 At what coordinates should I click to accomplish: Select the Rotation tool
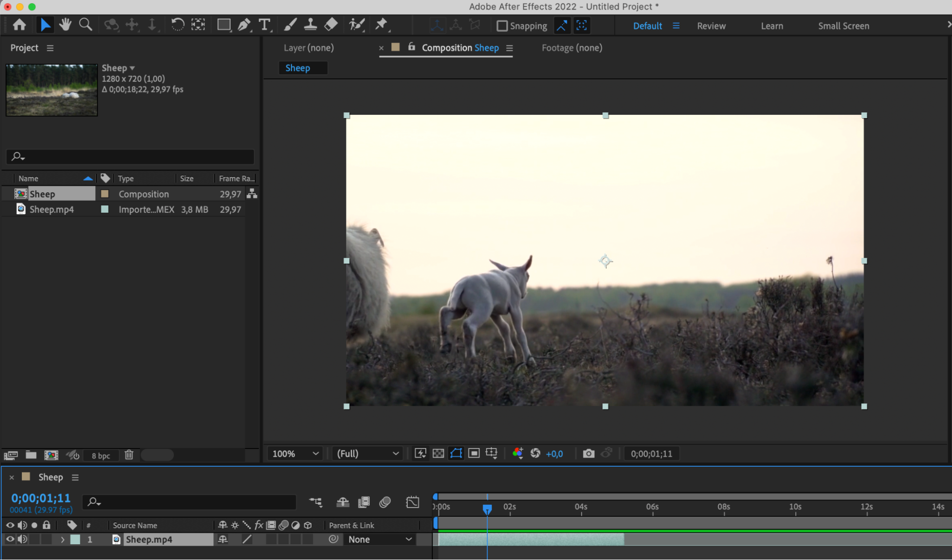point(177,25)
